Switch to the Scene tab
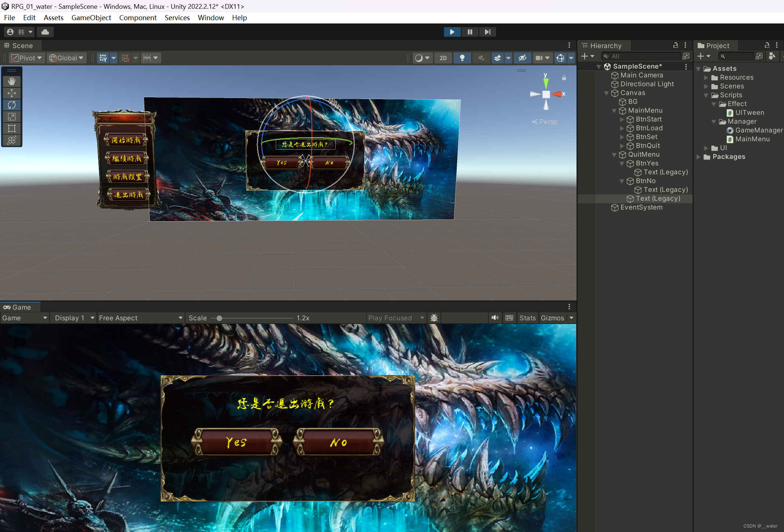The width and height of the screenshot is (784, 532). click(x=21, y=45)
